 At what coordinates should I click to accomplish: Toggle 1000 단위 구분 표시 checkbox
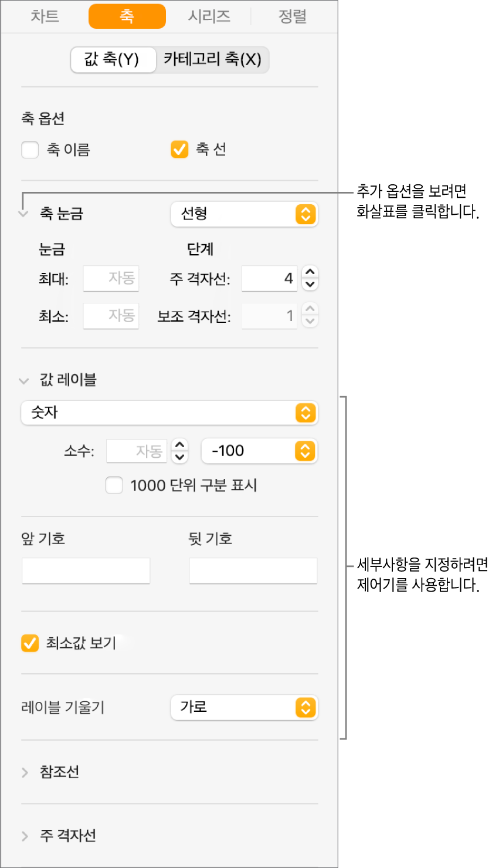coord(114,485)
